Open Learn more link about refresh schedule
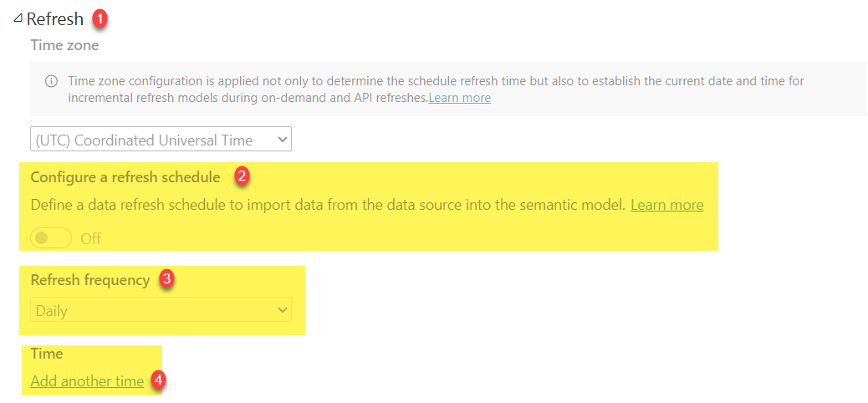 coord(667,206)
